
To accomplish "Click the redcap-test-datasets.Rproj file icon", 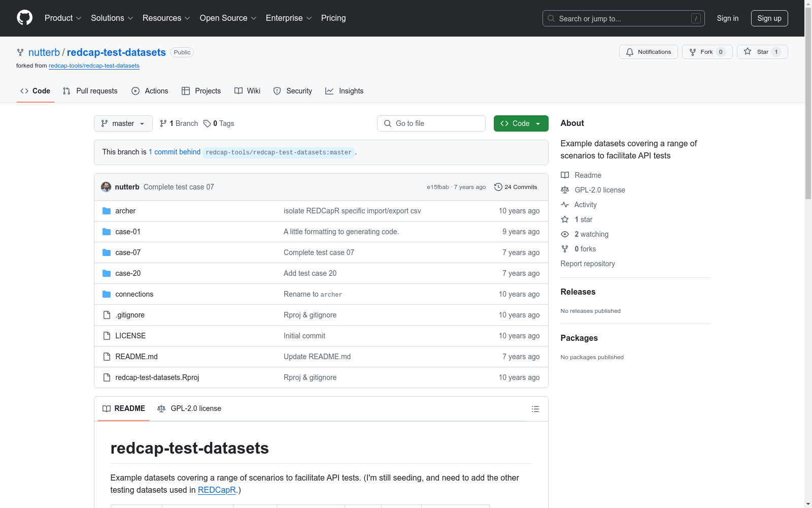I will (107, 377).
